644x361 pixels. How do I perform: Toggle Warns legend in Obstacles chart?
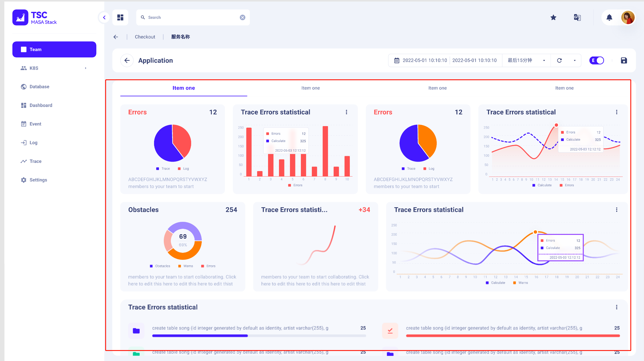click(185, 266)
